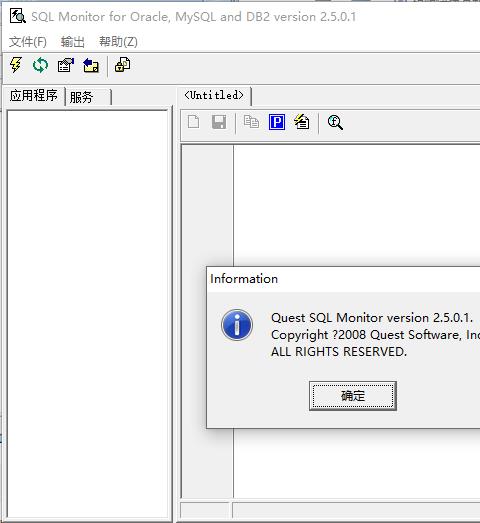Image resolution: width=480 pixels, height=523 pixels.
Task: Switch to the 应用程序 tab
Action: pyautogui.click(x=34, y=96)
